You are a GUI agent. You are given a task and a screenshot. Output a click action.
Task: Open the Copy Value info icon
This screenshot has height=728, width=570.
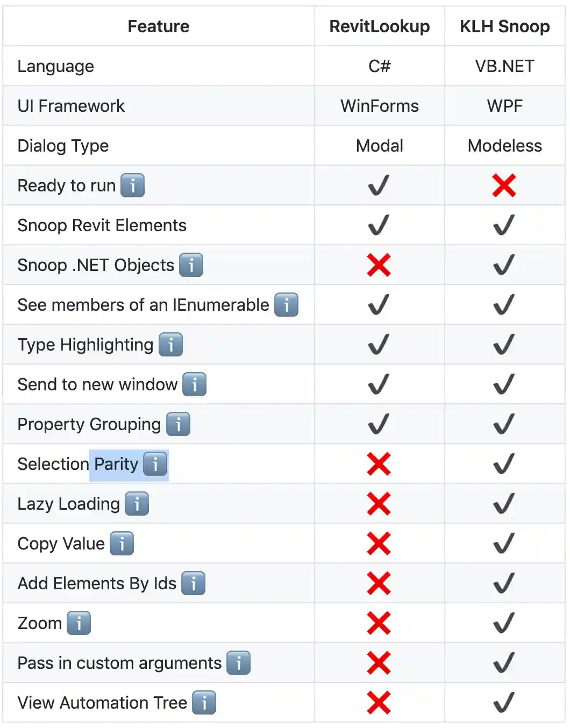point(122,544)
